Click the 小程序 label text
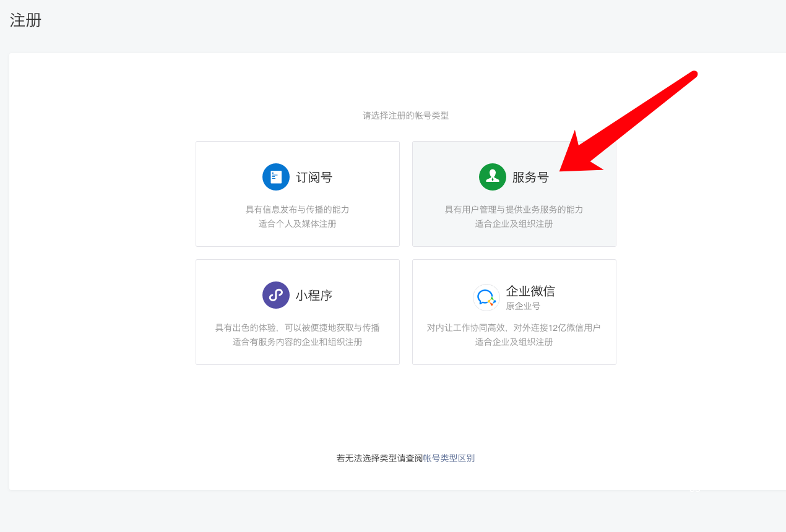This screenshot has width=786, height=532. tap(315, 295)
